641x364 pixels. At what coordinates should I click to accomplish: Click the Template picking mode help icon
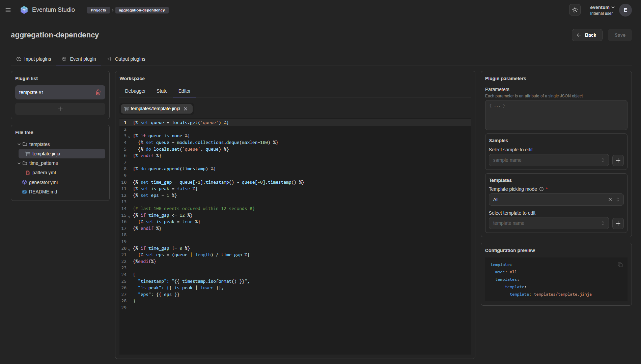541,189
